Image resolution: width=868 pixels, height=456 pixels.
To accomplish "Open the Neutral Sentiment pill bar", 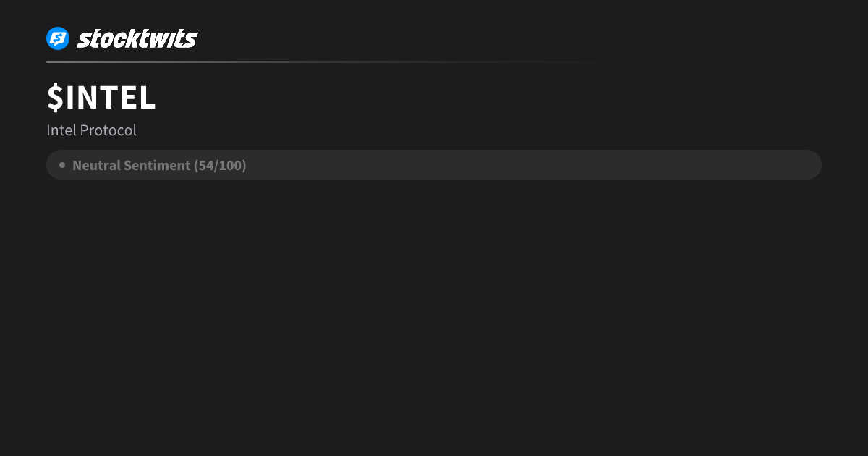I will (434, 165).
